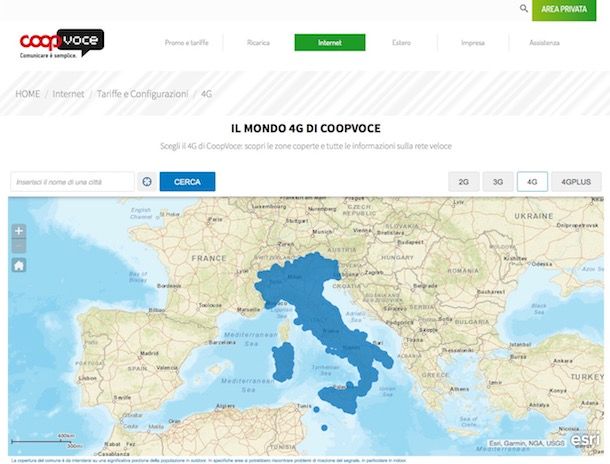Click the UKRAINE label on map
Image resolution: width=610 pixels, height=464 pixels.
coord(533,216)
